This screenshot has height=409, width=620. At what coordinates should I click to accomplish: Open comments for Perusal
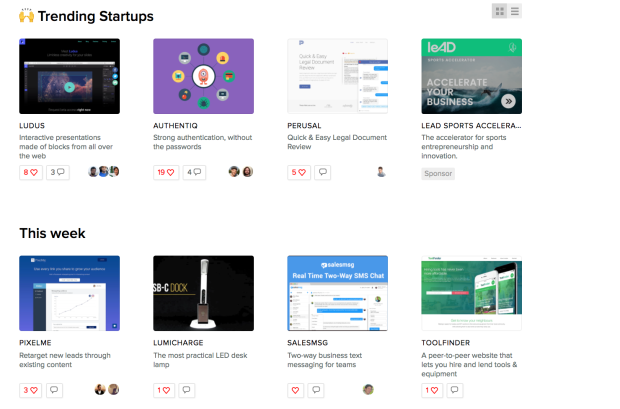322,172
